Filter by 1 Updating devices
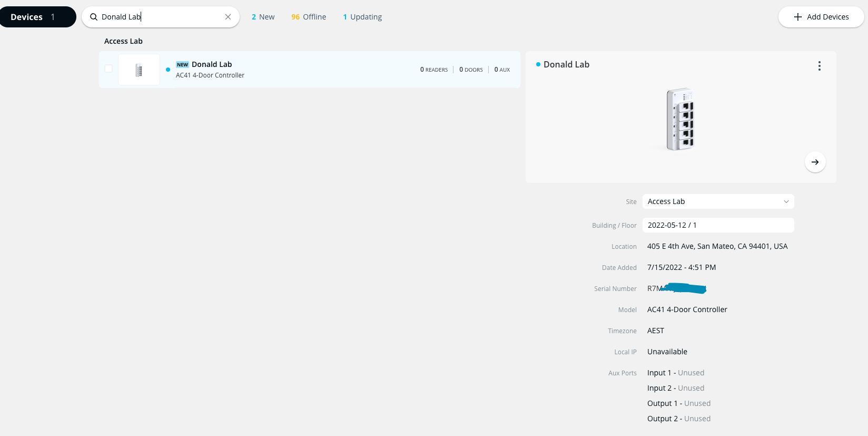The width and height of the screenshot is (868, 436). (x=362, y=17)
